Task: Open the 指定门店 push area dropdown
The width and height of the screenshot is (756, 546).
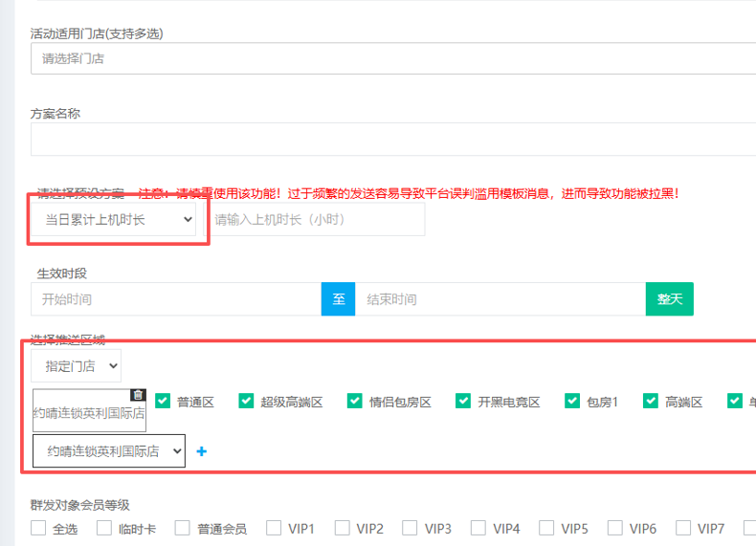Action: (x=76, y=366)
